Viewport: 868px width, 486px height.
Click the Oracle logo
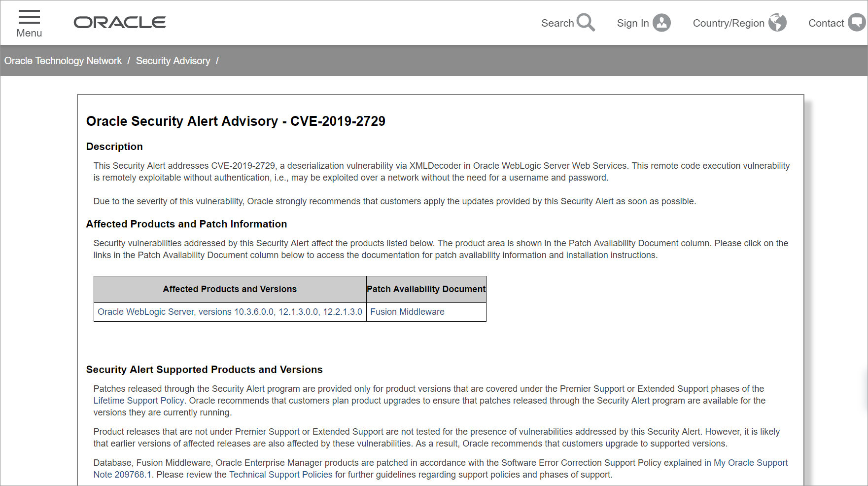(x=120, y=23)
